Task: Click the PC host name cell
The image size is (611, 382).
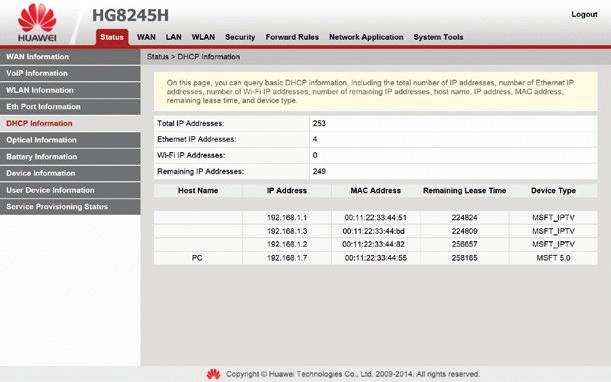Action: [198, 258]
